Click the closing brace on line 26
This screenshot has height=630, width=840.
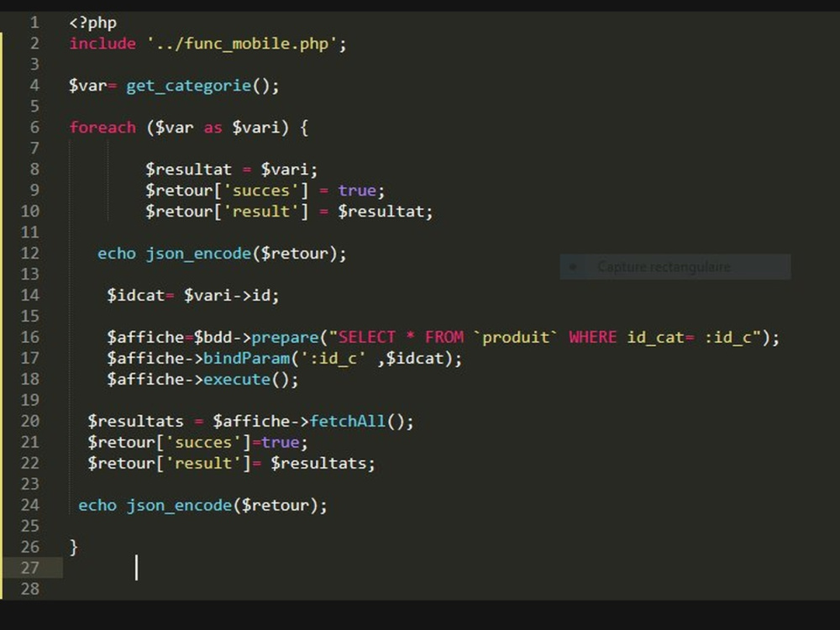tap(73, 547)
